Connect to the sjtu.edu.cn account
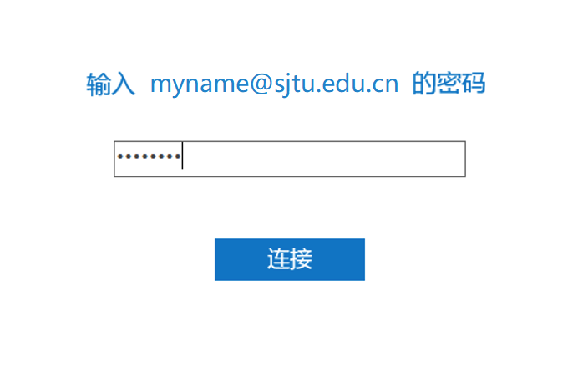 [290, 259]
